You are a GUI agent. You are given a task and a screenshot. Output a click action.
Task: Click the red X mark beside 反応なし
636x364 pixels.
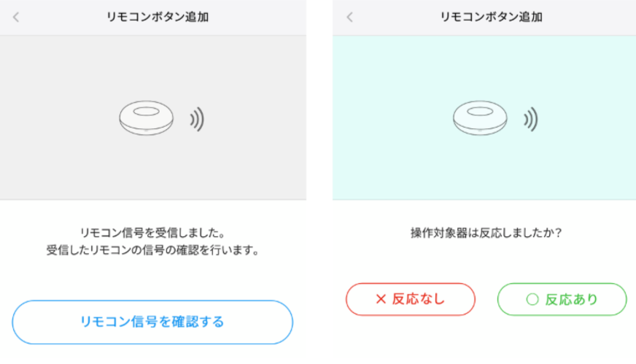380,299
